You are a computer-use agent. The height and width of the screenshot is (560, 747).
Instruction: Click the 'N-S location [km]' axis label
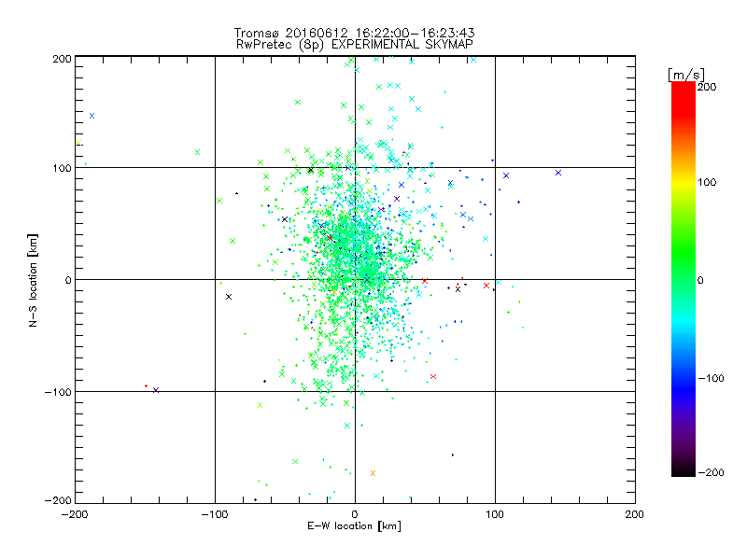coord(33,280)
